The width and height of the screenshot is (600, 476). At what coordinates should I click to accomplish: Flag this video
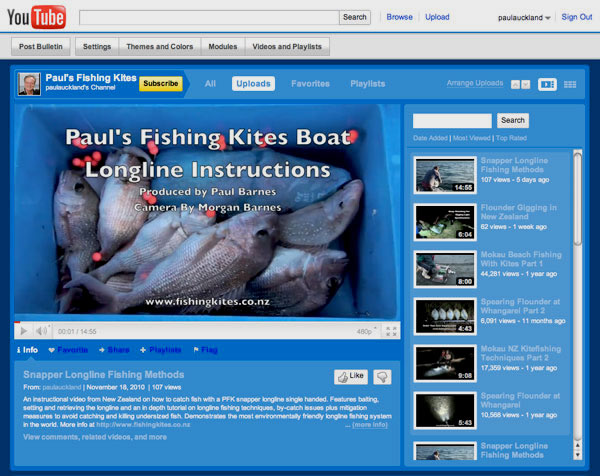(x=205, y=350)
